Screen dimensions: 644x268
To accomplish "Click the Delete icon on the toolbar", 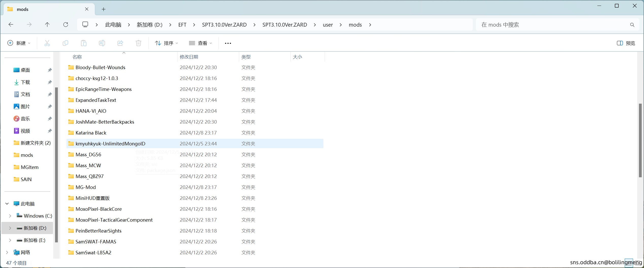I will pos(138,43).
